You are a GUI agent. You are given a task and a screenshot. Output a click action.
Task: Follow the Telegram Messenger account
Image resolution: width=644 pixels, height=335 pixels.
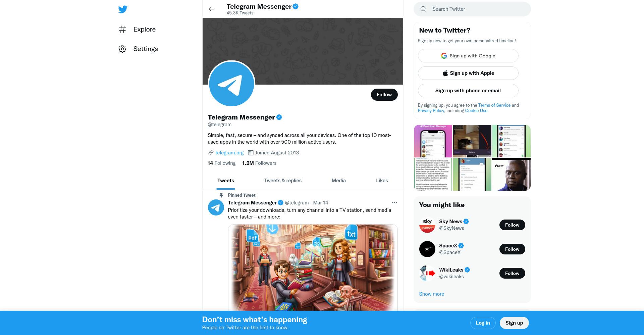(384, 95)
